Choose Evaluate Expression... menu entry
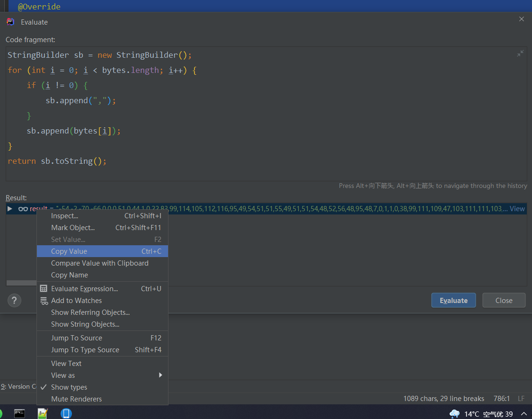Screen dimensions: 532x419 pos(102,289)
